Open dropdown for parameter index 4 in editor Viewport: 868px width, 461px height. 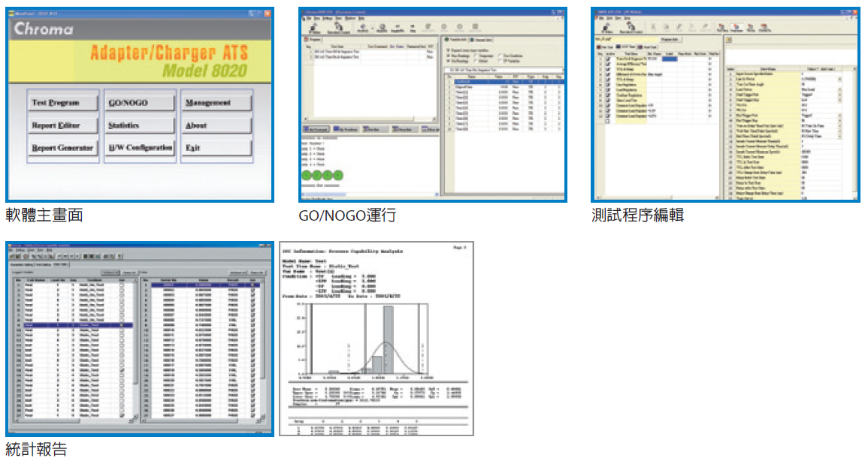coord(839,89)
